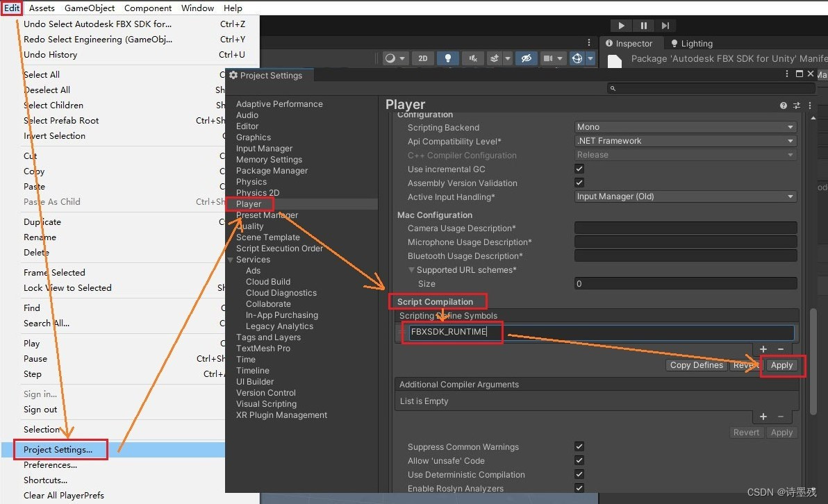
Task: Open the Component menu
Action: coord(148,8)
